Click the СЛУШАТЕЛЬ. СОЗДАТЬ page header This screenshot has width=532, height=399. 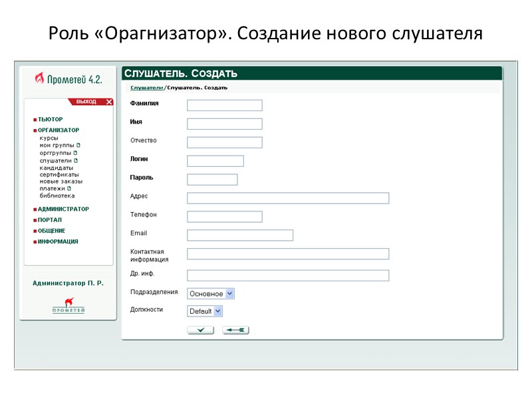tap(181, 74)
